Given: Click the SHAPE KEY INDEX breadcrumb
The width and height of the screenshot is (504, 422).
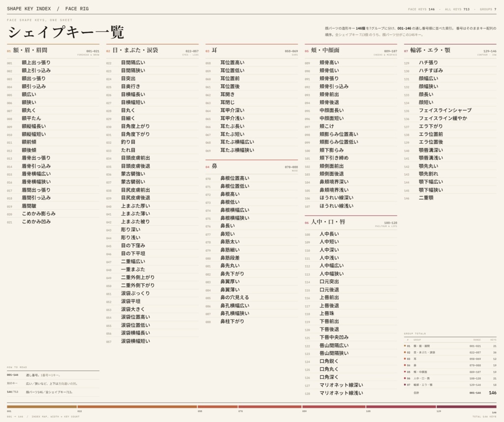Looking at the screenshot, I should point(29,9).
